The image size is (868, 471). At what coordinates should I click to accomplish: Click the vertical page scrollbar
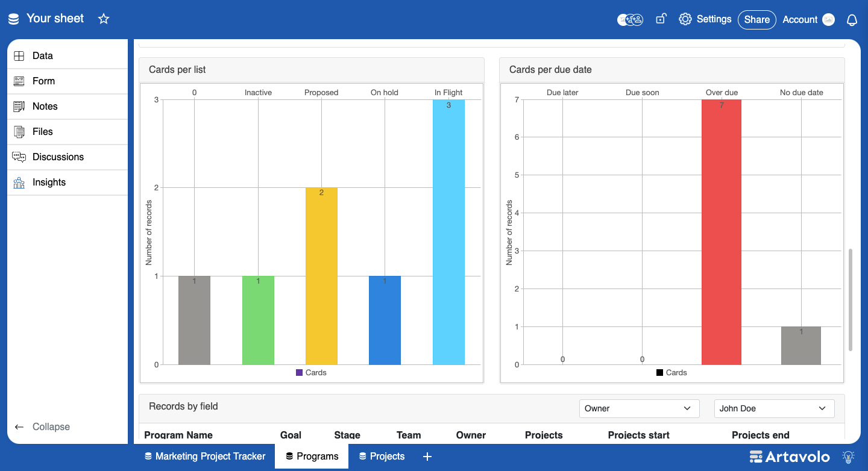coord(851,299)
